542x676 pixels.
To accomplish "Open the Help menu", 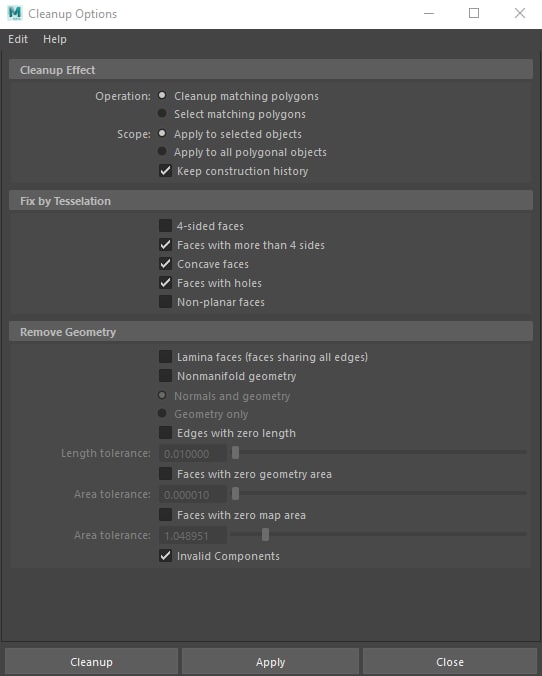I will [55, 39].
